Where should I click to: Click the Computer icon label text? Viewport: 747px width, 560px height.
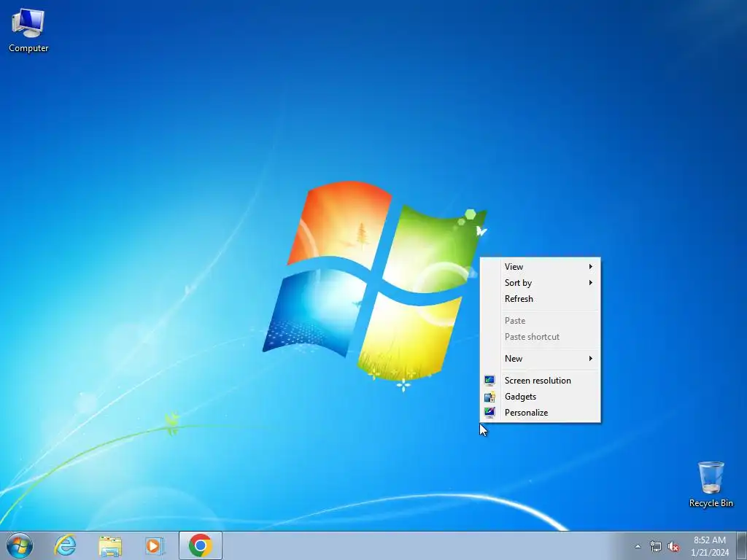coord(28,48)
